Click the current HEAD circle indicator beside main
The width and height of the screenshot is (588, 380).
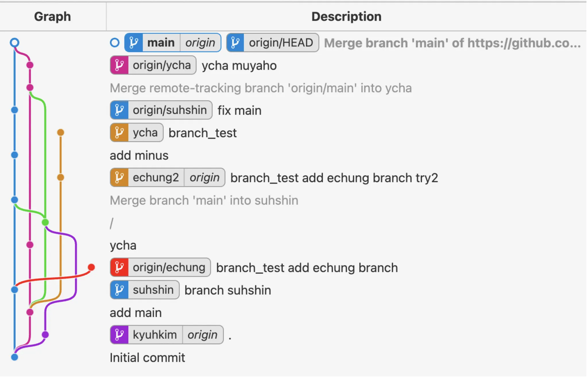click(115, 43)
